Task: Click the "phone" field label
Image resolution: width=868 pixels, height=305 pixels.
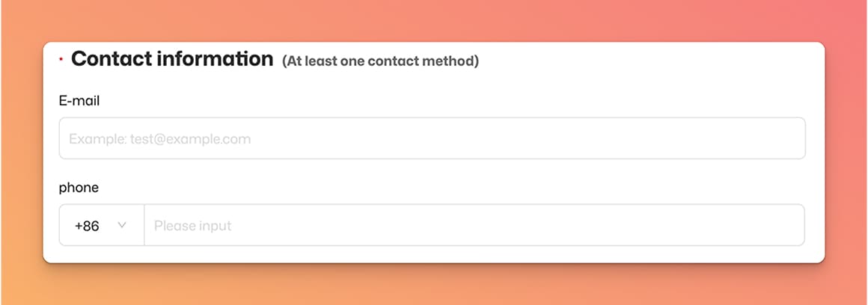Action: point(79,188)
